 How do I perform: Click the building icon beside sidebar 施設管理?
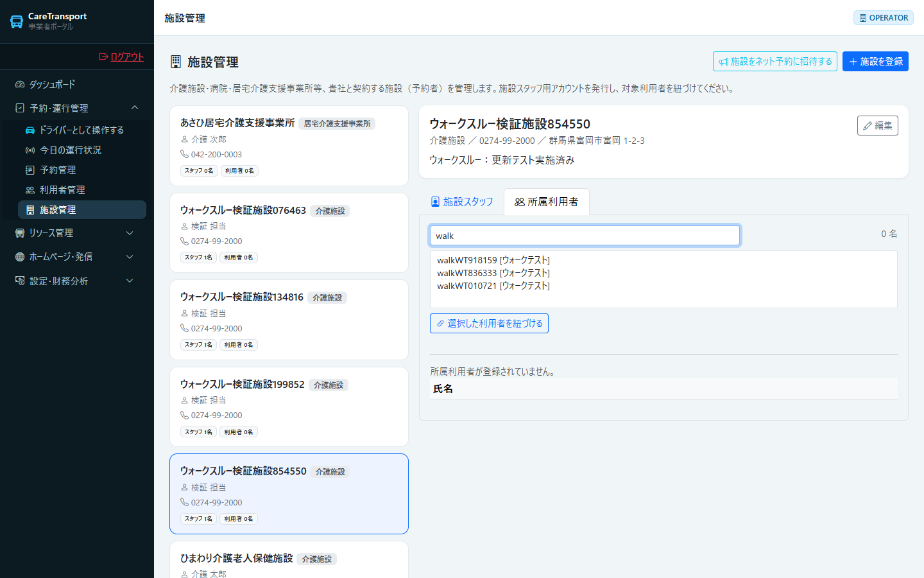click(30, 210)
